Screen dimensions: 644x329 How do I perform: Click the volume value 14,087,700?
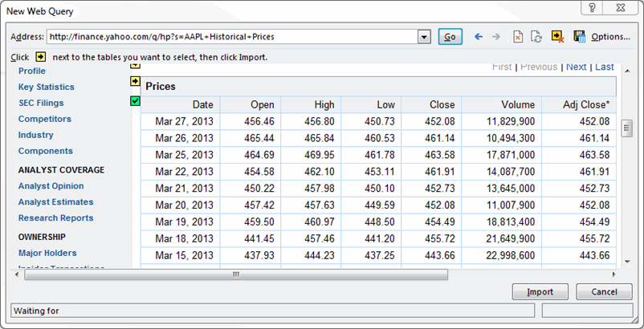[x=511, y=172]
